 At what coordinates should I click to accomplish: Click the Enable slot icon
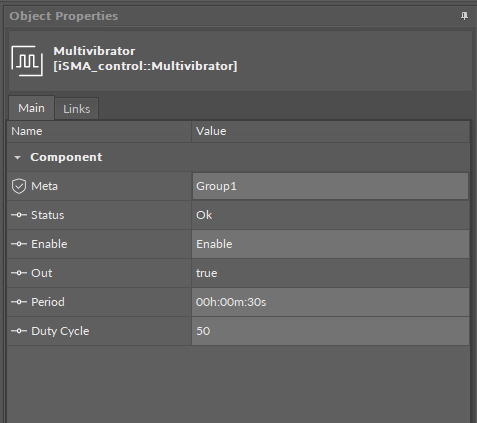(19, 244)
